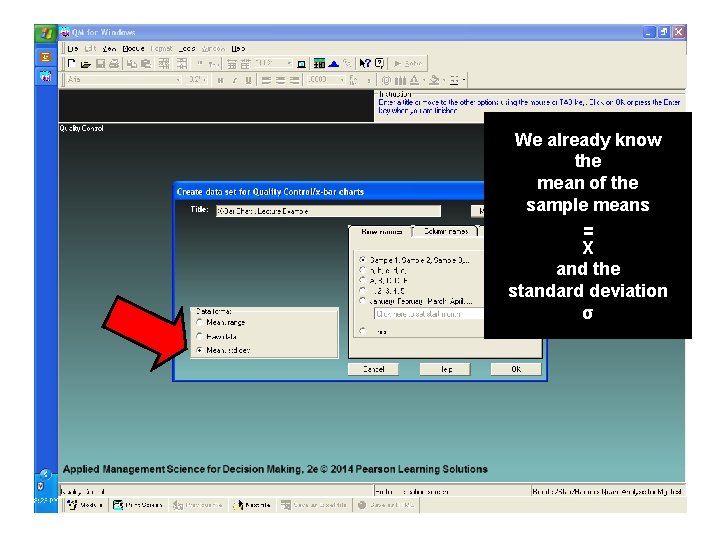The image size is (720, 540).
Task: Select the last row names radio option
Action: [362, 331]
